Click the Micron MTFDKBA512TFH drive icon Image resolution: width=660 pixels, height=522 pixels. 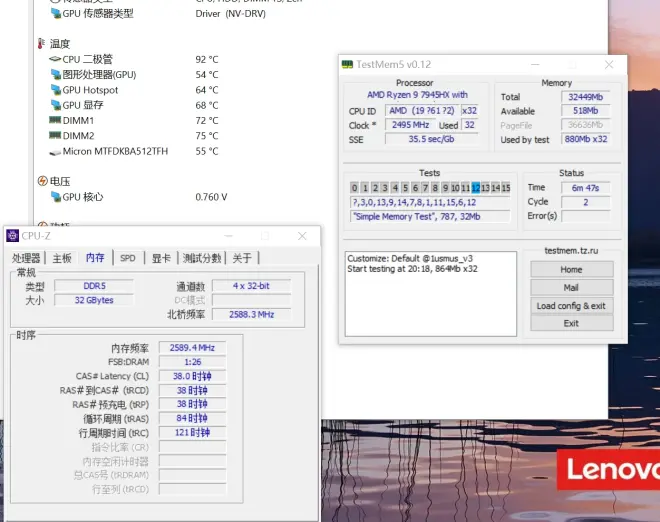[x=54, y=152]
